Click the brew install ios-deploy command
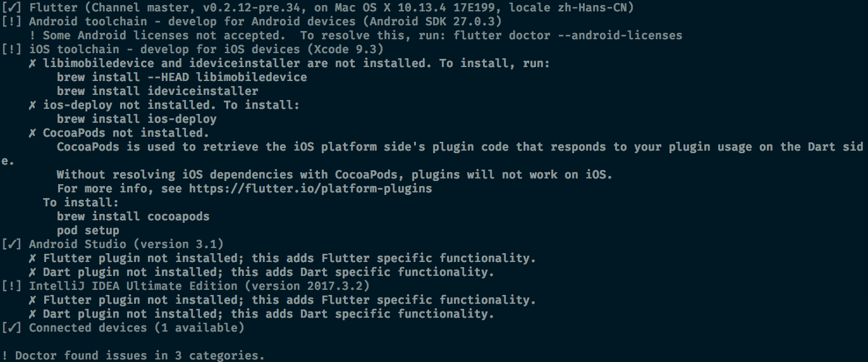Viewport: 868px width, 362px height. pyautogui.click(x=137, y=119)
